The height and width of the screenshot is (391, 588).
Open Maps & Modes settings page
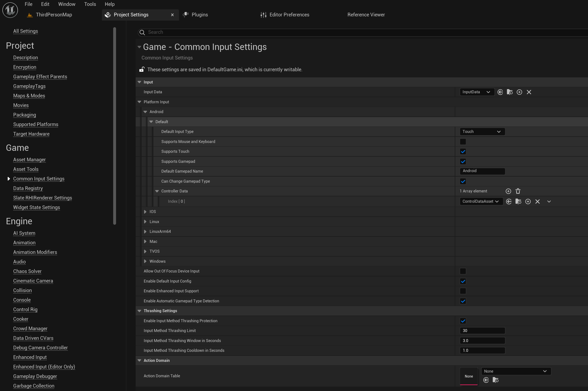pyautogui.click(x=29, y=96)
